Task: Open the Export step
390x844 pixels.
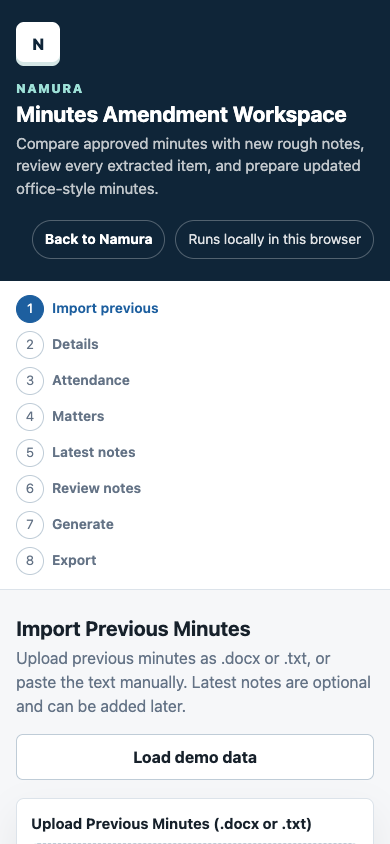Action: [56, 561]
